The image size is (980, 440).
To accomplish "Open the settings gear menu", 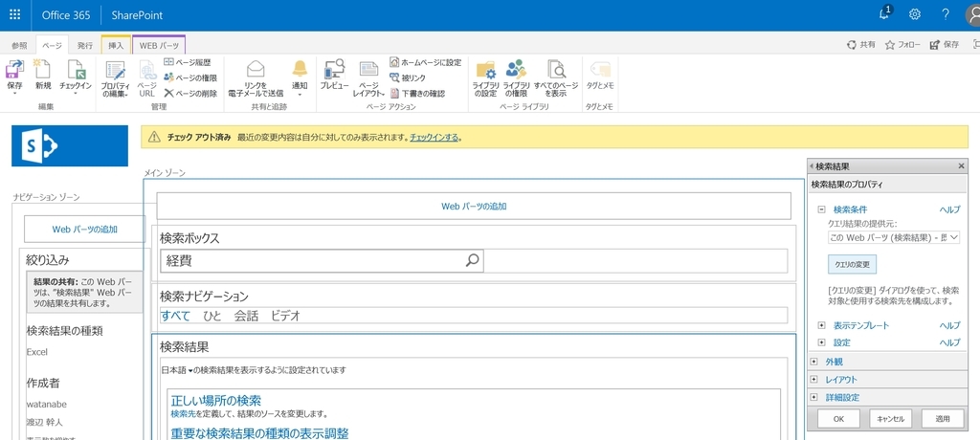I will pos(915,14).
